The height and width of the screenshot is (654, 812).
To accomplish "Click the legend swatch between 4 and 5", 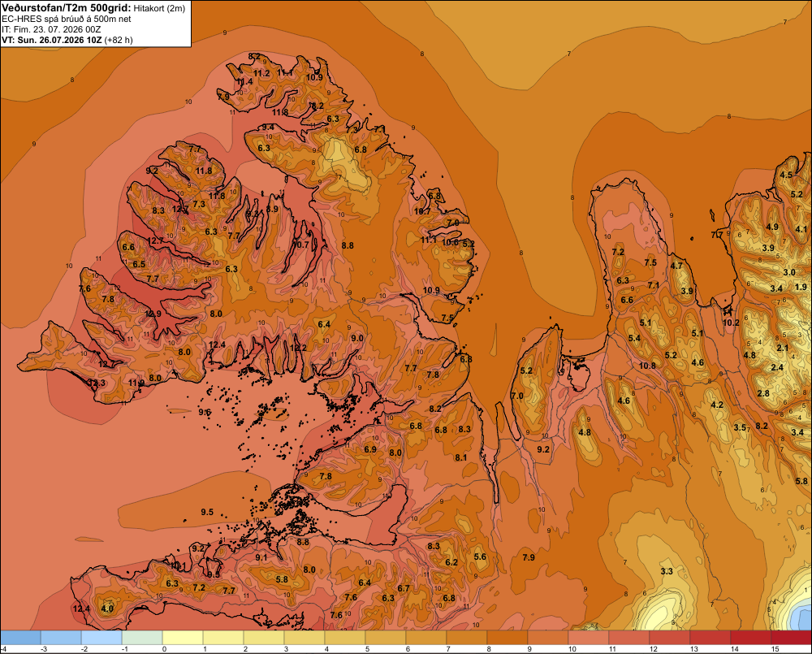I will click(x=345, y=638).
